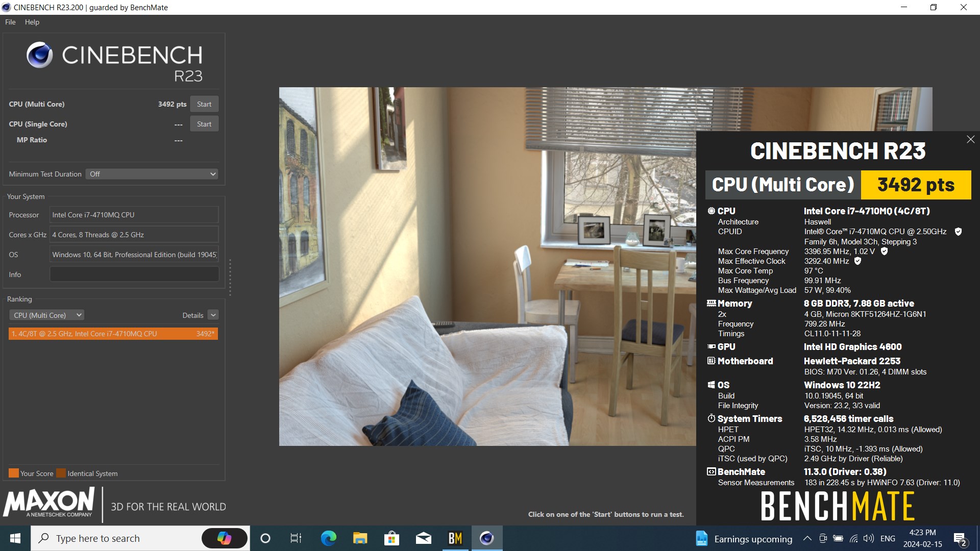Open Mail app from taskbar
The image size is (980, 551).
[423, 538]
